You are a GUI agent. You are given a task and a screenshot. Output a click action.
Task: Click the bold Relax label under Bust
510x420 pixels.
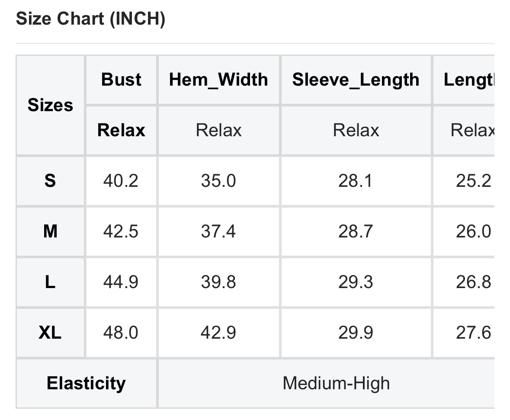121,130
